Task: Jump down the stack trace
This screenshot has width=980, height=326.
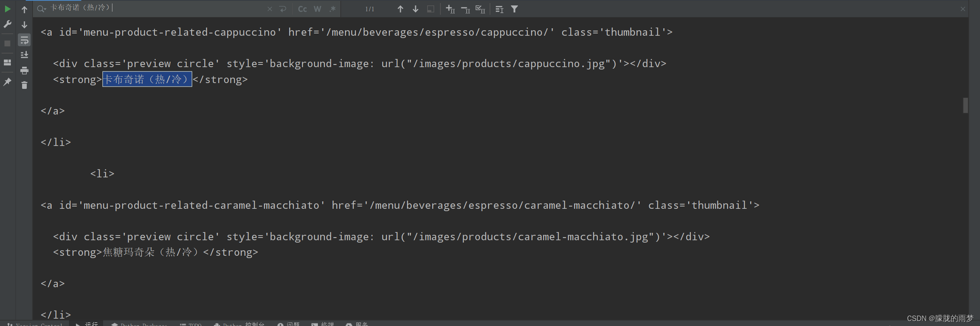Action: click(x=24, y=24)
